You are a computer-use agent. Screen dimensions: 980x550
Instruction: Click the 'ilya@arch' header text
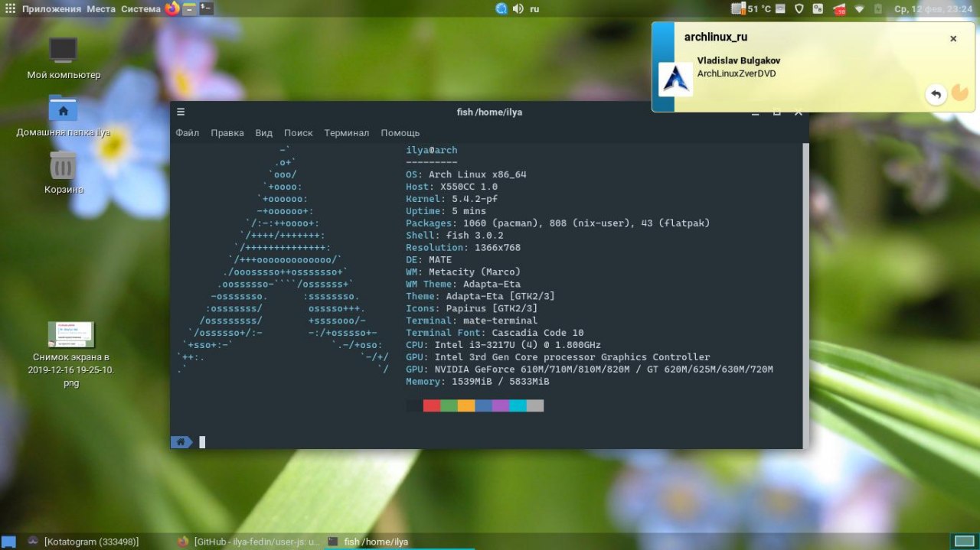(432, 150)
